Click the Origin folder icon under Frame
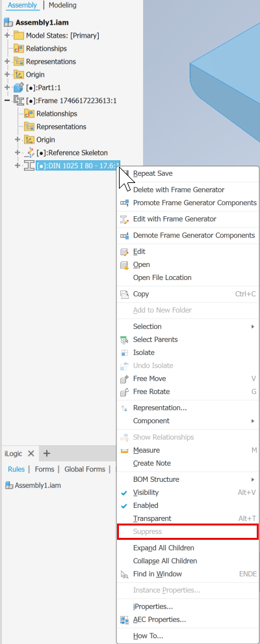260x644 pixels. [x=29, y=139]
